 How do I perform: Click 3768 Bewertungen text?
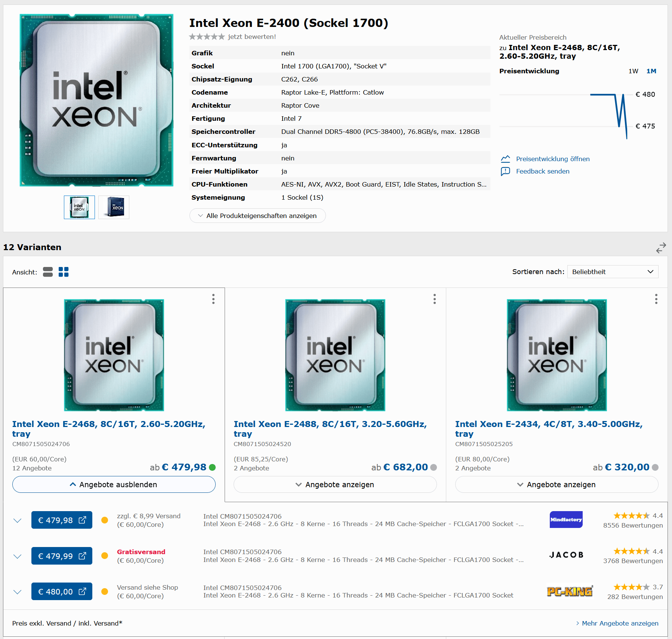(633, 561)
